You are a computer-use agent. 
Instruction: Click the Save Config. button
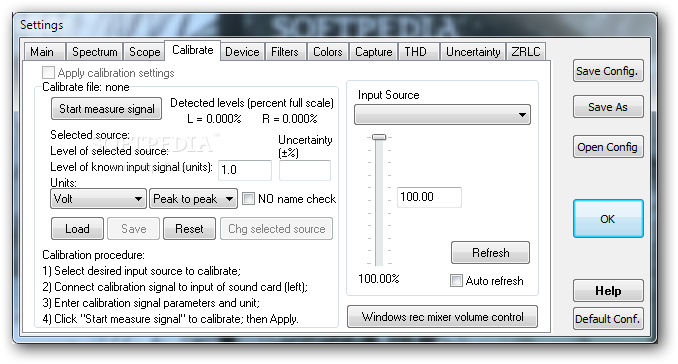pyautogui.click(x=608, y=71)
